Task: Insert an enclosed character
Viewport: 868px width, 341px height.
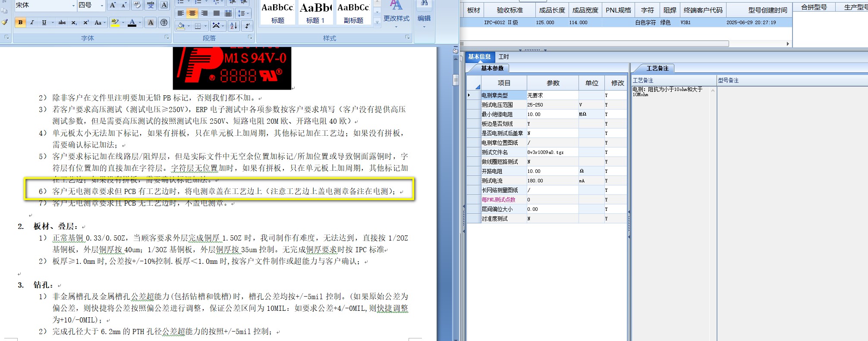Action: [x=164, y=22]
